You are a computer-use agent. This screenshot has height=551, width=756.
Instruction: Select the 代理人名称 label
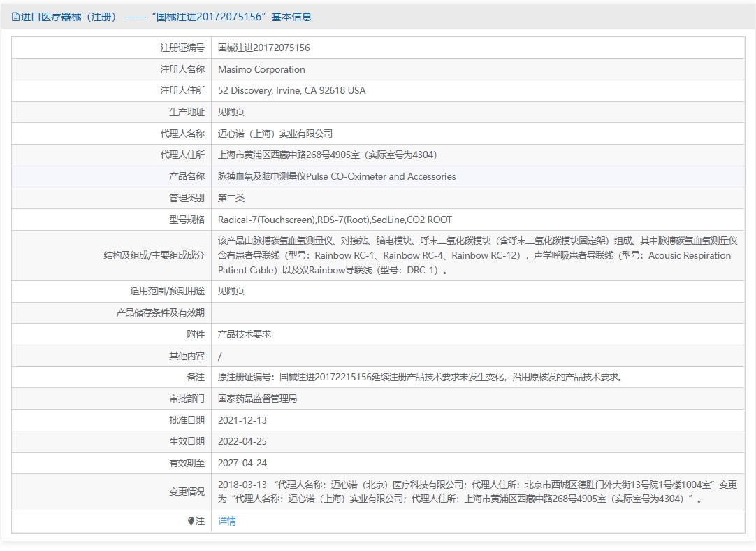182,134
